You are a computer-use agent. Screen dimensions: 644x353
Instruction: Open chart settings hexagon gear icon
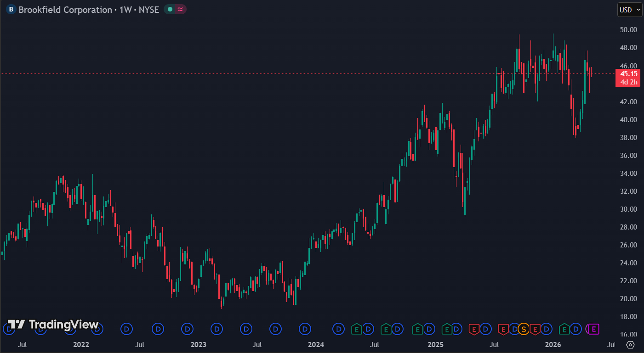[631, 345]
